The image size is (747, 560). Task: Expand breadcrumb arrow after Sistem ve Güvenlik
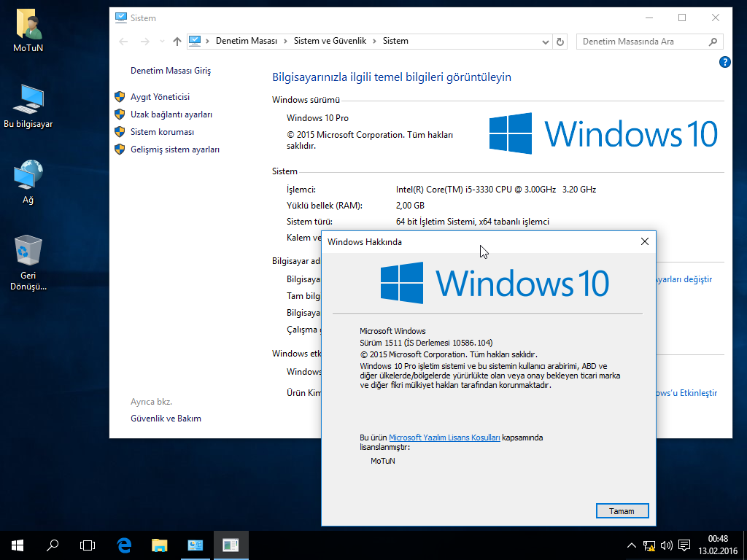tap(374, 42)
